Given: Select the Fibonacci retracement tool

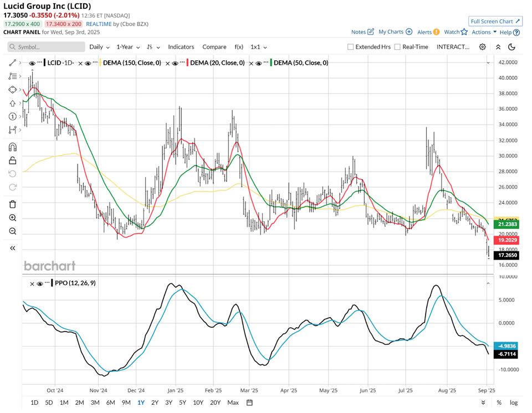Looking at the screenshot, I should click(x=13, y=76).
